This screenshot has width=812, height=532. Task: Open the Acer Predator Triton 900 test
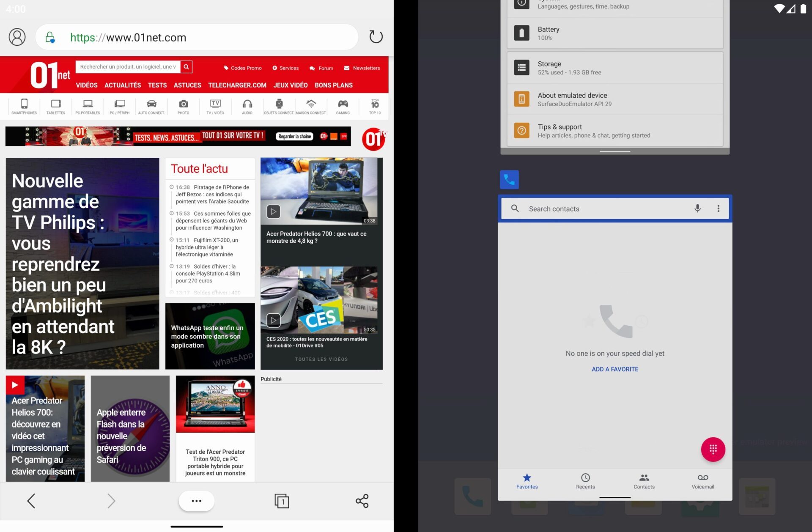click(x=215, y=428)
